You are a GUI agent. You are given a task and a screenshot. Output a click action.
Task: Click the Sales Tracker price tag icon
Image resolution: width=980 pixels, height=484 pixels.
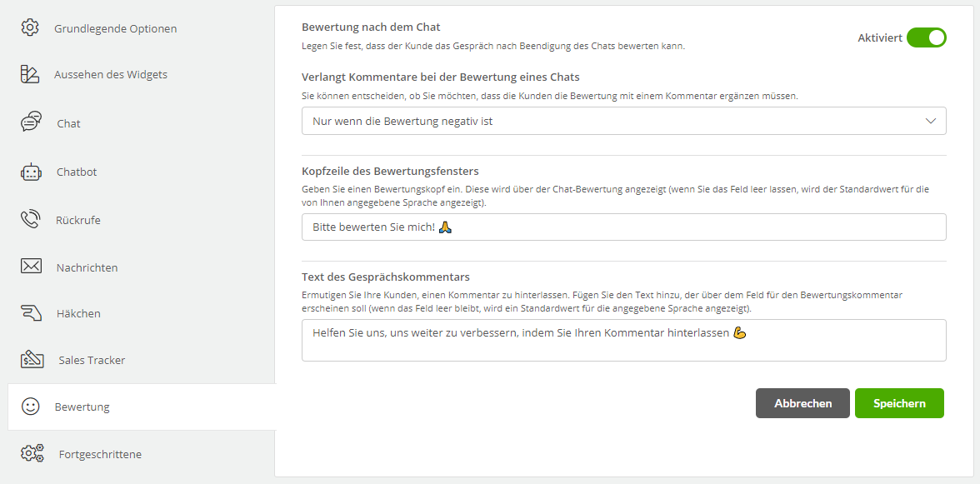click(x=32, y=359)
